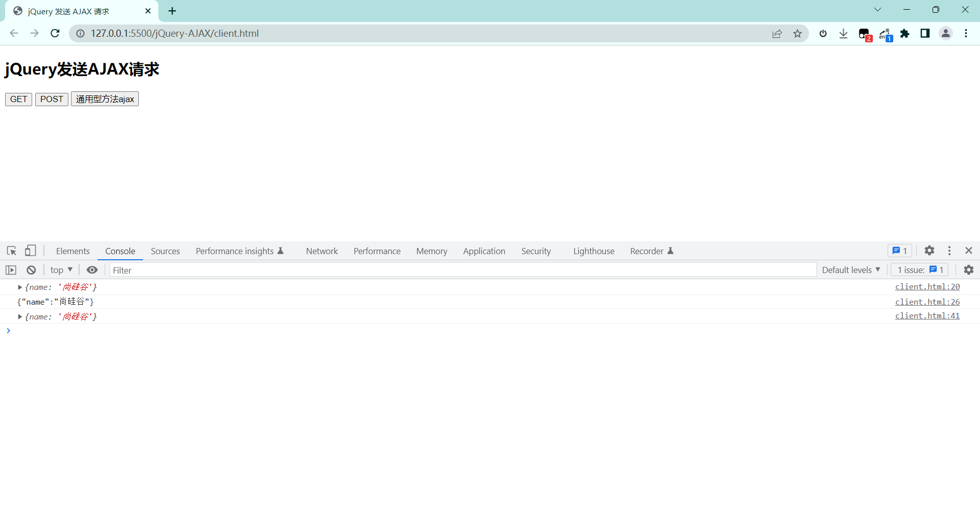Switch to the Network tab

coord(322,251)
